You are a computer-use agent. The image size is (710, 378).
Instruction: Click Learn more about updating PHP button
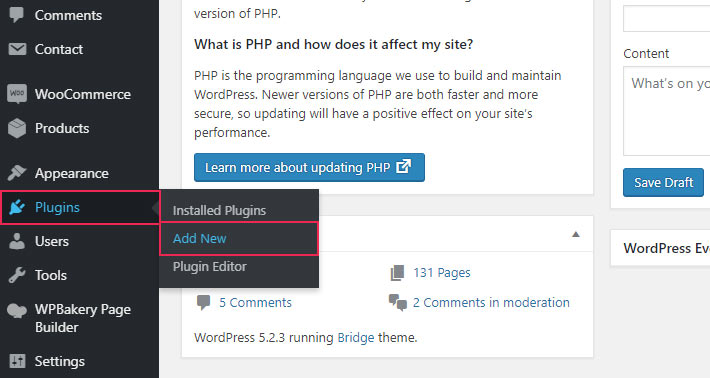tap(309, 167)
